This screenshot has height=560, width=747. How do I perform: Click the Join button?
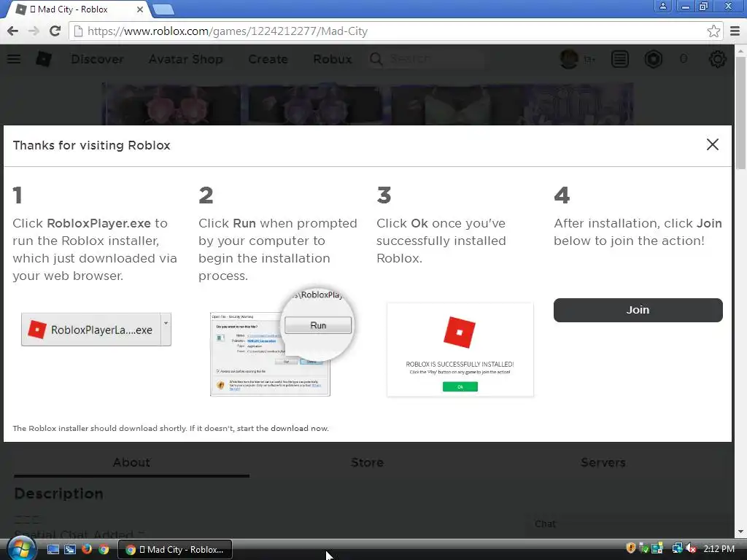638,310
